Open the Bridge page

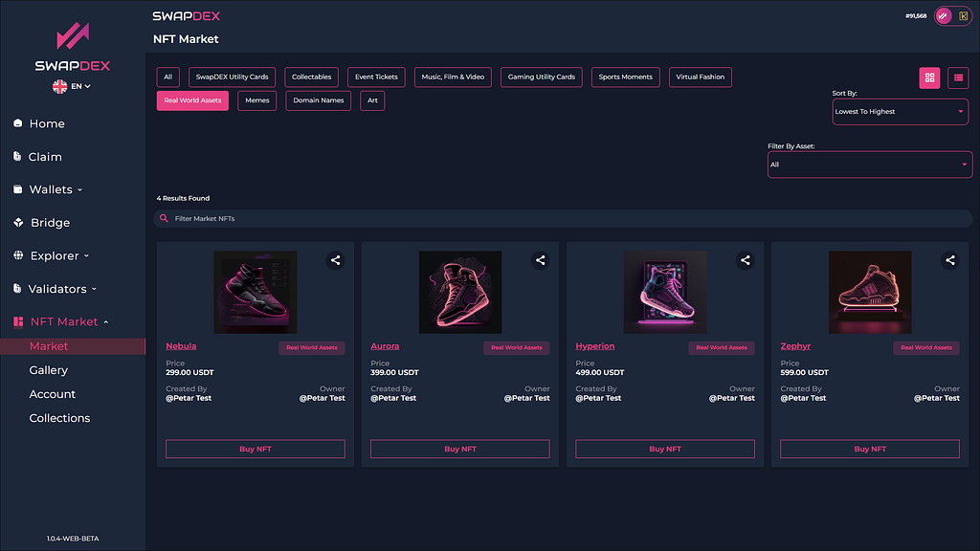coord(50,223)
